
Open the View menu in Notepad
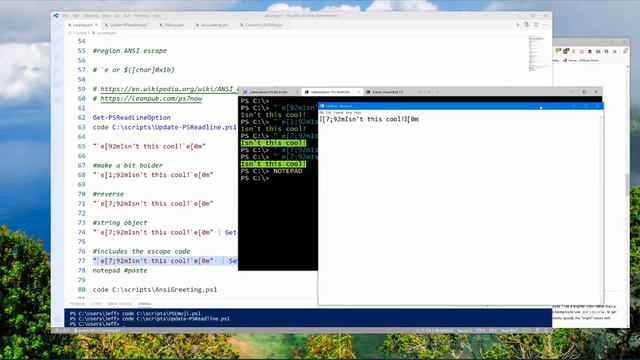click(349, 112)
